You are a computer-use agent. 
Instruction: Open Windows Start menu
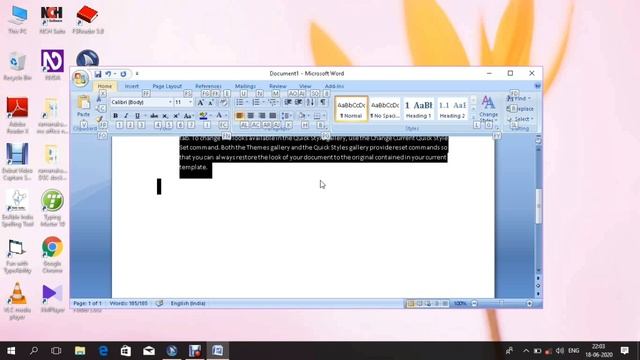(11, 351)
